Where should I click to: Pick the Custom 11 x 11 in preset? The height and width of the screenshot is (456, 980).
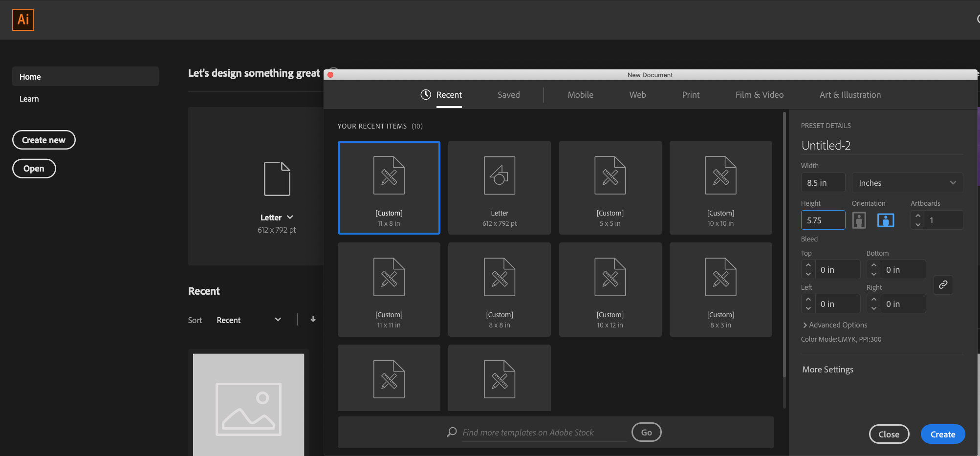(x=389, y=289)
